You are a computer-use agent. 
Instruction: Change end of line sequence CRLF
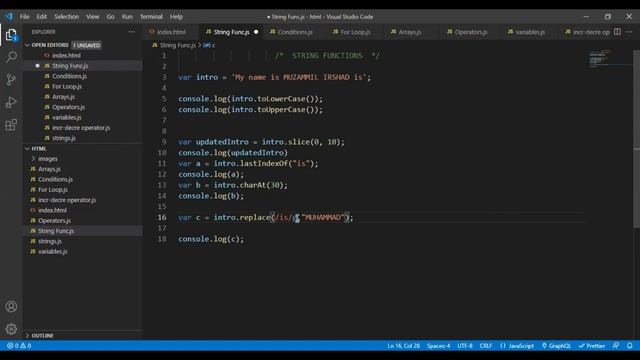tap(486, 346)
